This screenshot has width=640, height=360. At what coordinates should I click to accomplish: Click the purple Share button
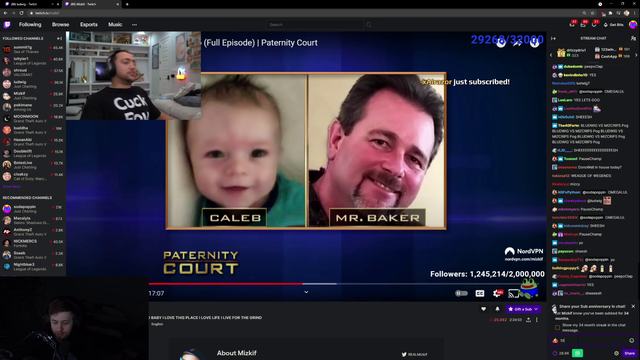tap(629, 353)
